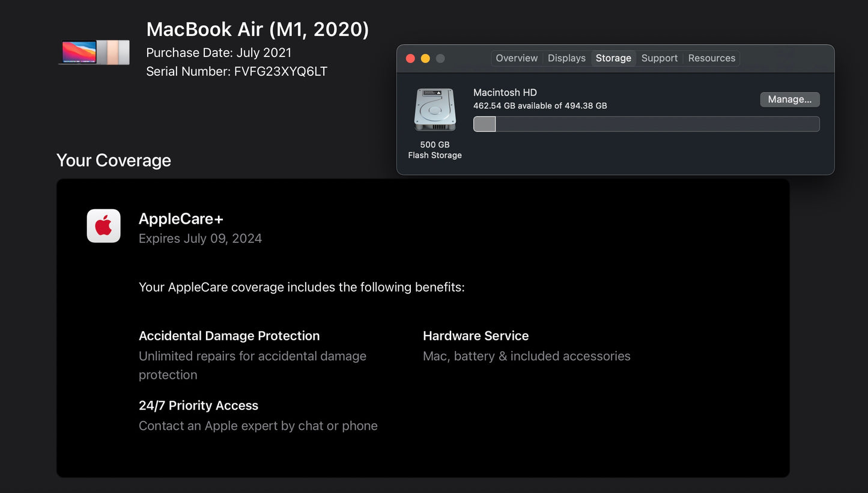Click the 500 GB Flash Storage drive icon

click(434, 109)
